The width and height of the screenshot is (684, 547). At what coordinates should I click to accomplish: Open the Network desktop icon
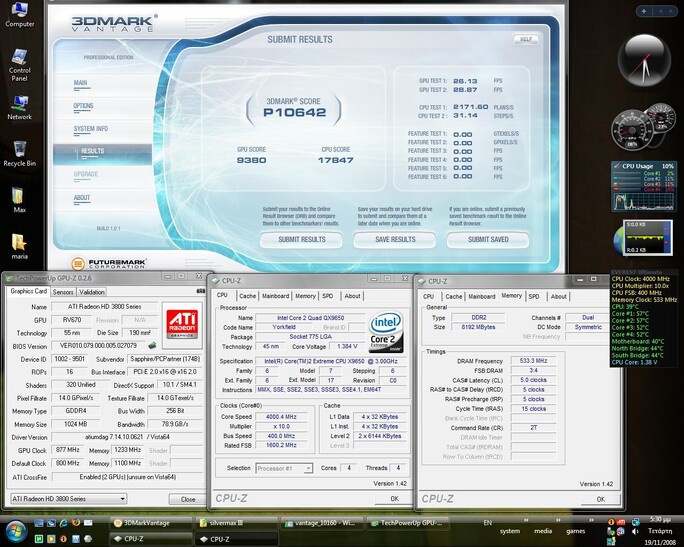(x=19, y=107)
